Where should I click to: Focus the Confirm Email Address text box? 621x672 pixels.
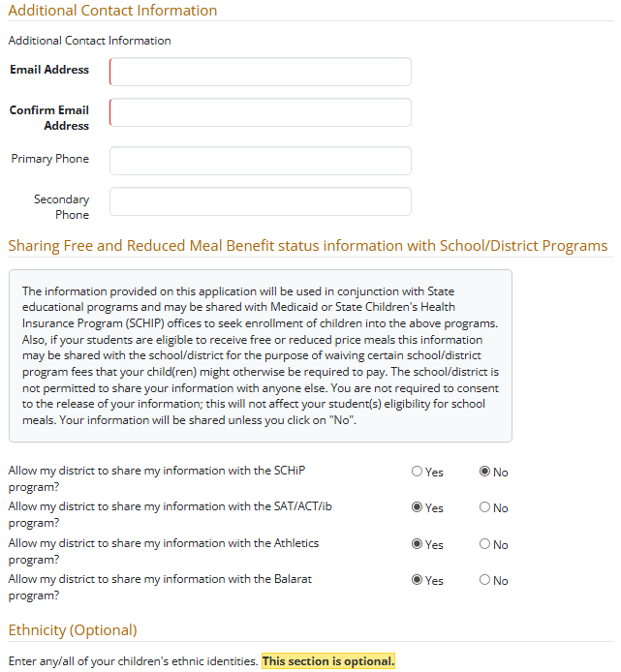pos(261,112)
